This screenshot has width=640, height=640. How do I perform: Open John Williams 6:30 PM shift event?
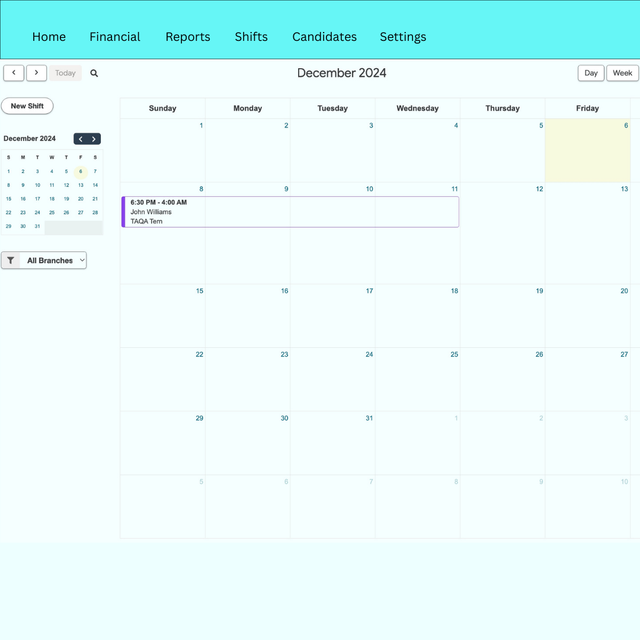coord(290,212)
